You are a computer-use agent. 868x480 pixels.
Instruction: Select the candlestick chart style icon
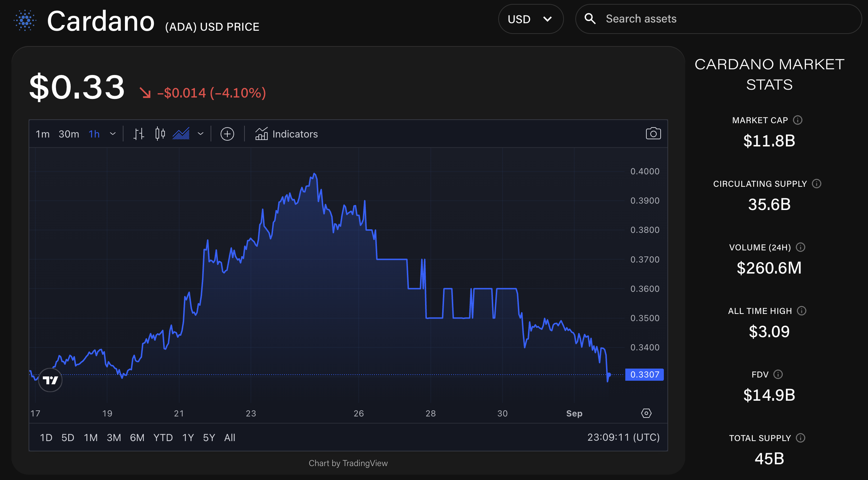160,134
